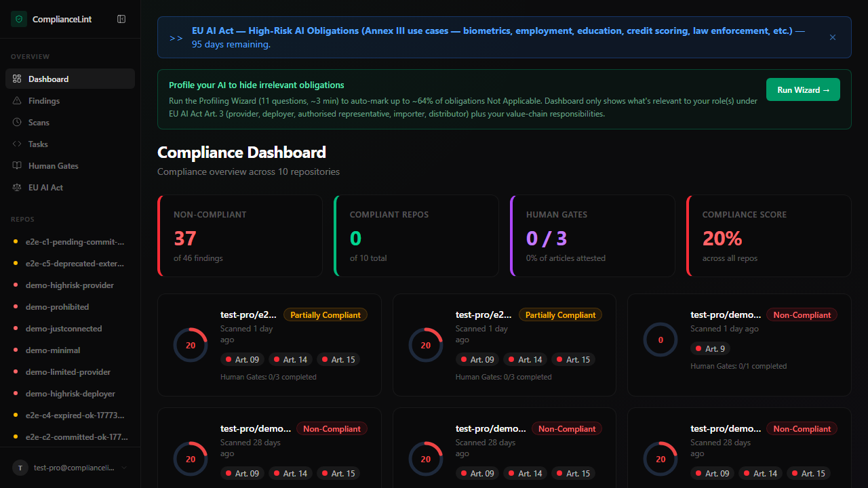Click the Tasks code brackets icon
The height and width of the screenshot is (488, 868).
click(x=17, y=144)
